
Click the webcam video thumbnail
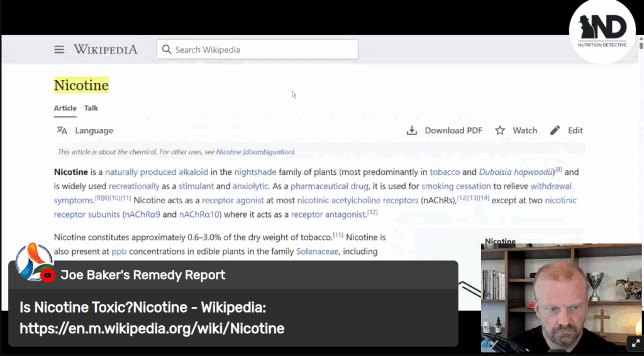point(561,298)
